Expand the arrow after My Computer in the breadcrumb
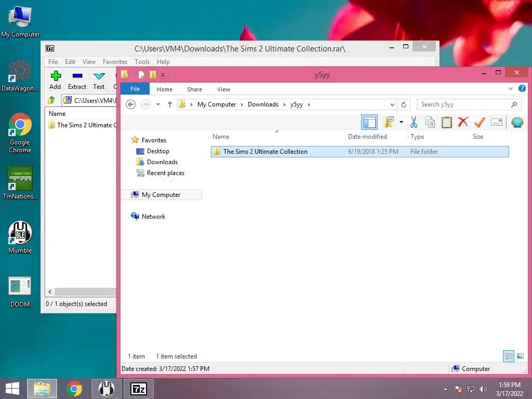This screenshot has width=532, height=399. click(x=242, y=104)
